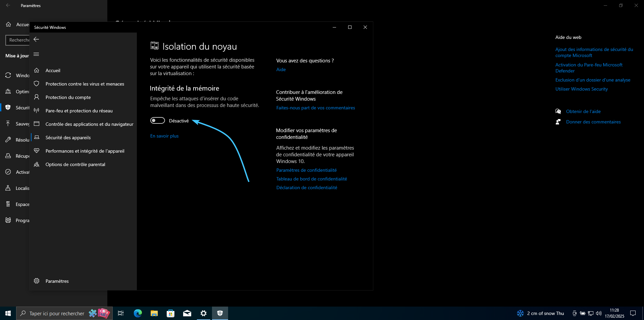The width and height of the screenshot is (644, 320).
Task: Click the Activation checkmark icon in Paramètres
Action: click(x=8, y=172)
